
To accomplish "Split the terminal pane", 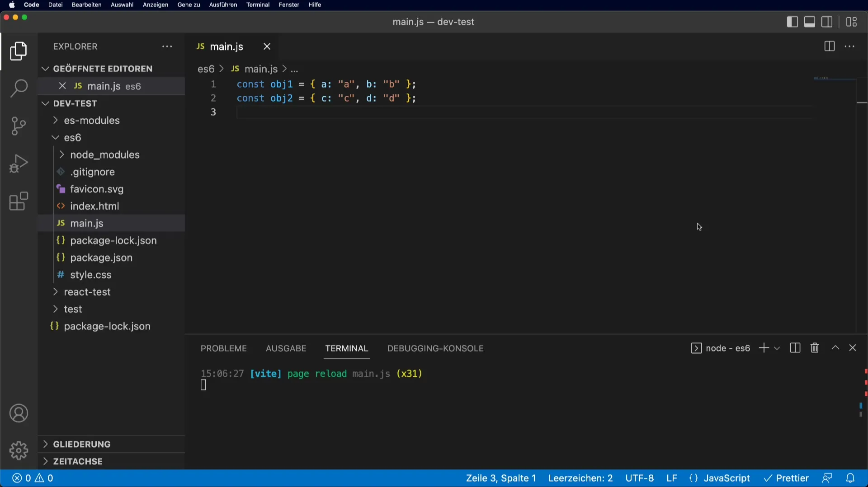I will click(x=795, y=348).
